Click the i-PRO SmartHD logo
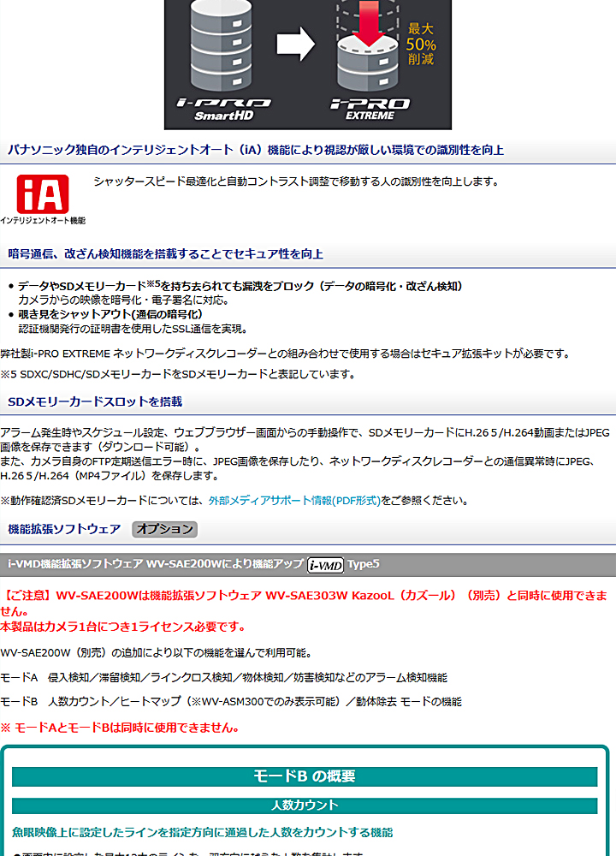This screenshot has width=616, height=856. [x=223, y=110]
